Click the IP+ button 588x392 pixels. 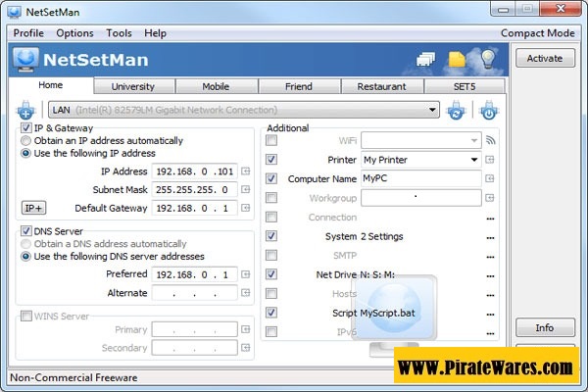[x=33, y=208]
